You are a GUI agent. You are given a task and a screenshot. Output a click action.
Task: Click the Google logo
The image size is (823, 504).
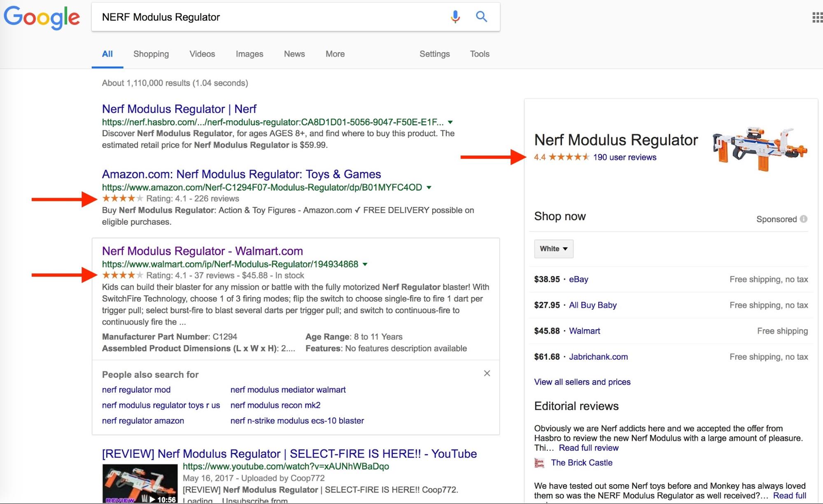click(x=42, y=17)
